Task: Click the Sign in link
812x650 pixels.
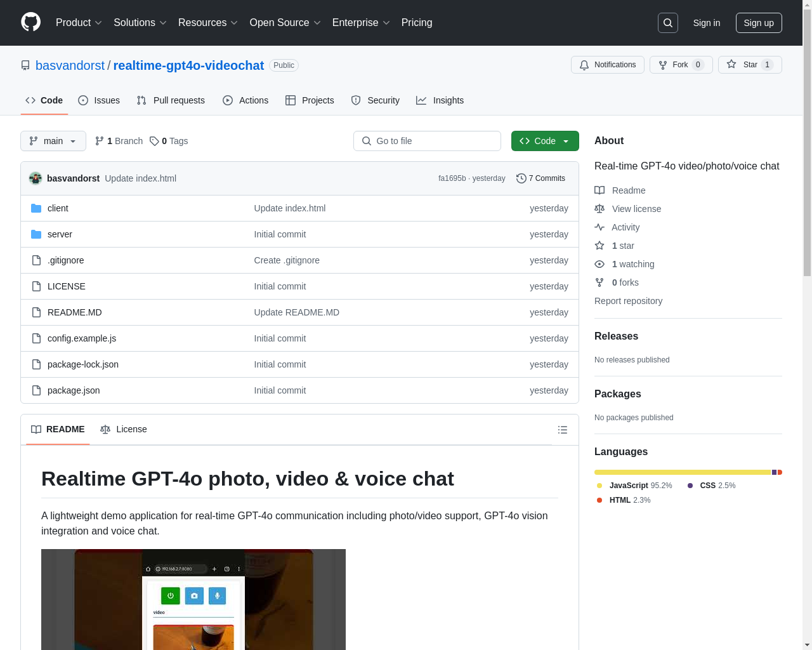Action: tap(707, 23)
